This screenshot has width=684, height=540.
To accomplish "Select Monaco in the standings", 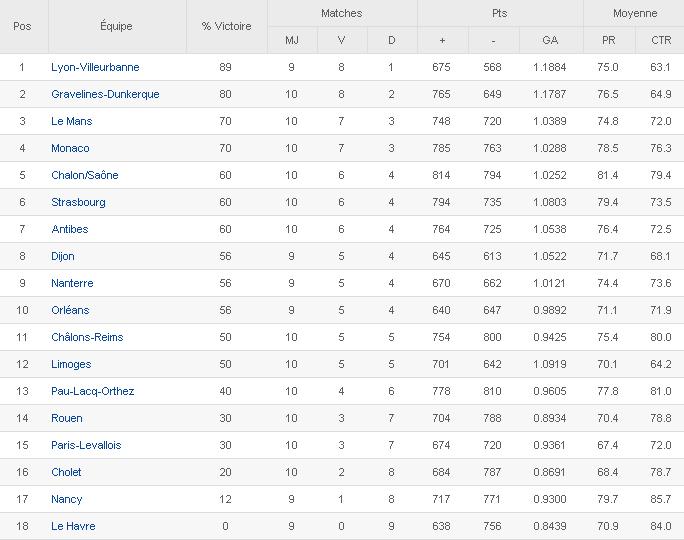I will [70, 148].
